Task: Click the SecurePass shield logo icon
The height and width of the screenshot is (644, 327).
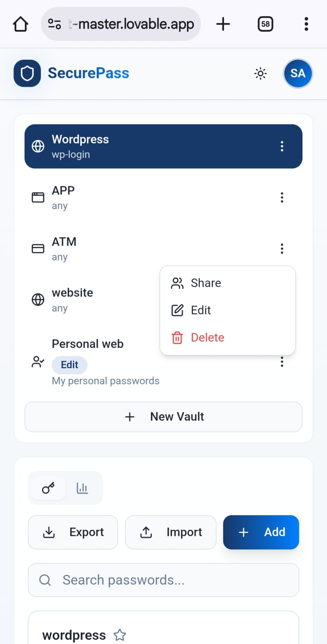Action: click(27, 74)
